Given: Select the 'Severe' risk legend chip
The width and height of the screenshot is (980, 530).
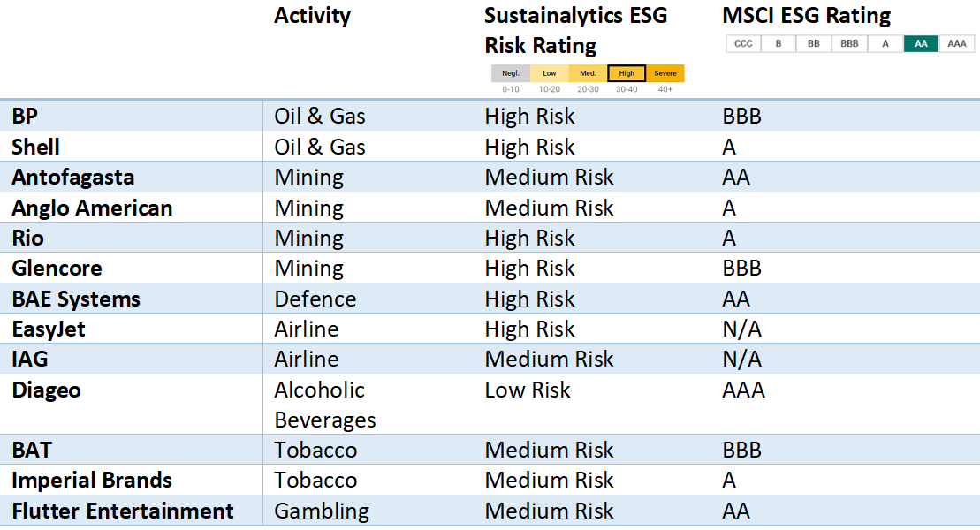Looking at the screenshot, I should point(665,73).
